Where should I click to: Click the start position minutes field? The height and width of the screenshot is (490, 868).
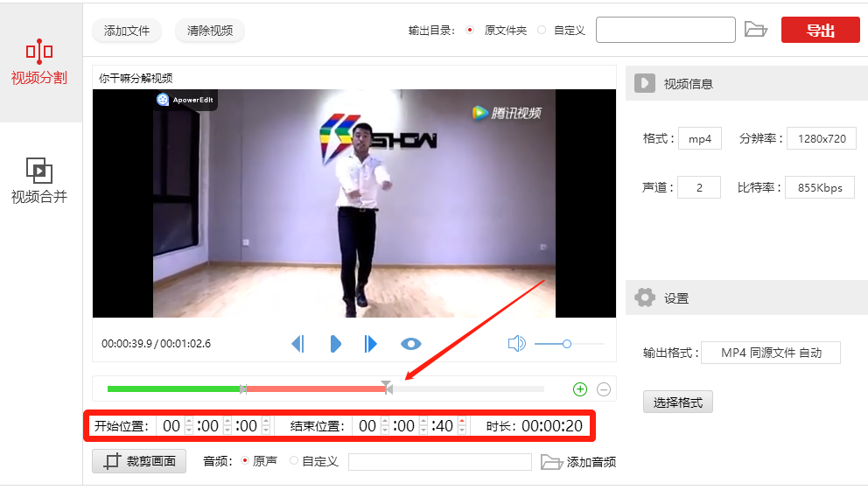209,426
